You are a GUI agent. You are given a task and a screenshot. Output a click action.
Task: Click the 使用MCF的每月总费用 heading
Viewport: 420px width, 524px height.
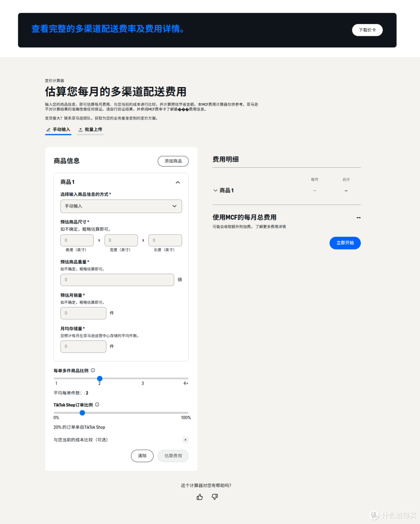tap(244, 217)
